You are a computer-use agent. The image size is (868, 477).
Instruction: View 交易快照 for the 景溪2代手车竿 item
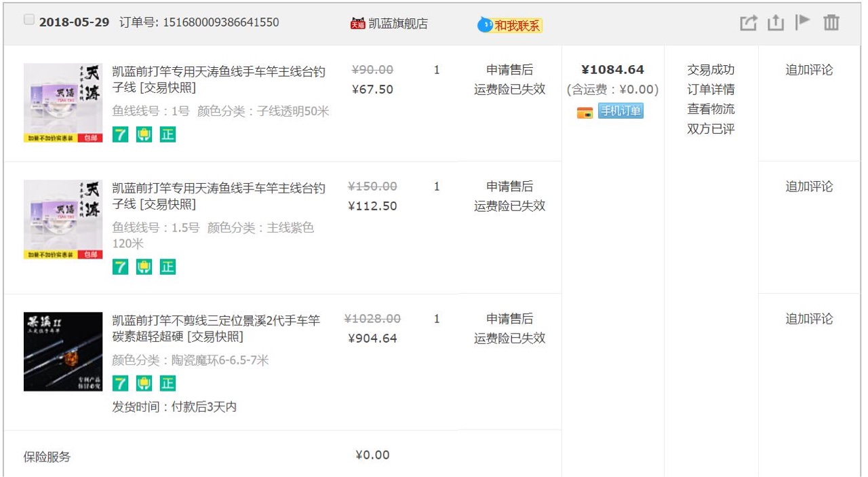point(215,337)
